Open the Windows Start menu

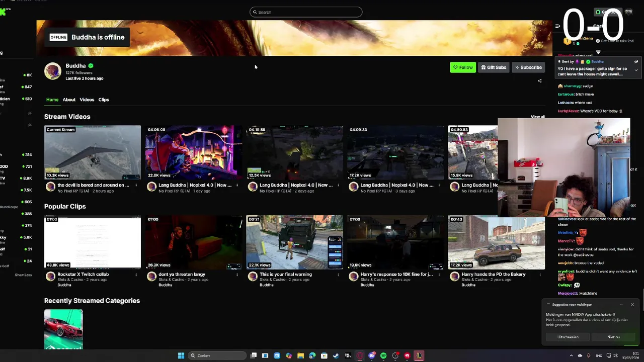point(181,355)
